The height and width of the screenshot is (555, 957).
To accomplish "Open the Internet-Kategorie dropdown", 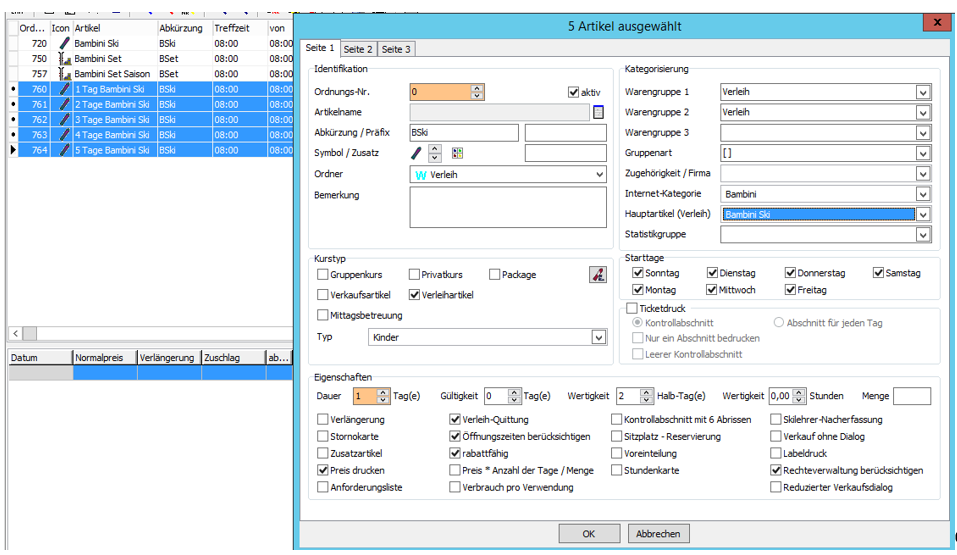I will pos(923,194).
